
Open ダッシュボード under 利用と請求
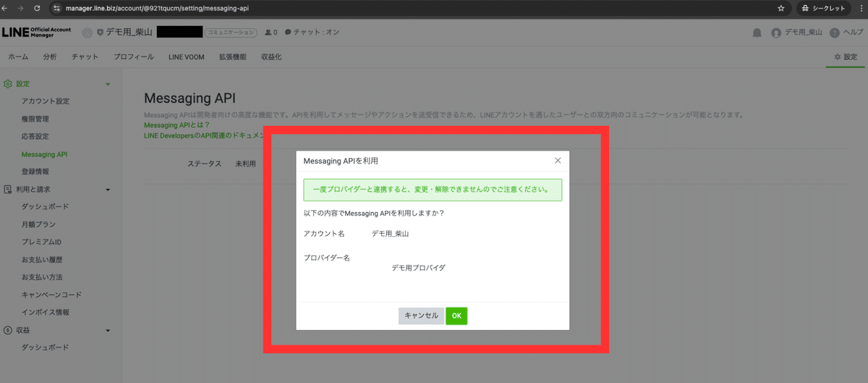pyautogui.click(x=45, y=207)
